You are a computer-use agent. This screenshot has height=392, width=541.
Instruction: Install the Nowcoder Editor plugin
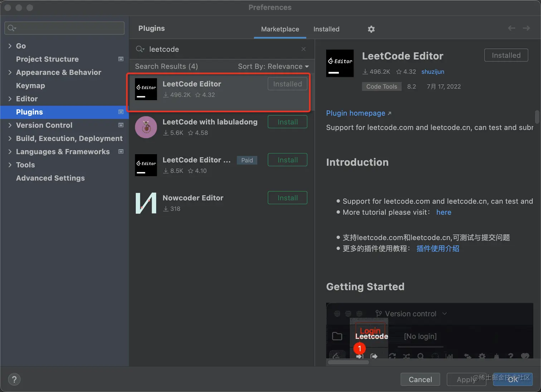coord(287,198)
